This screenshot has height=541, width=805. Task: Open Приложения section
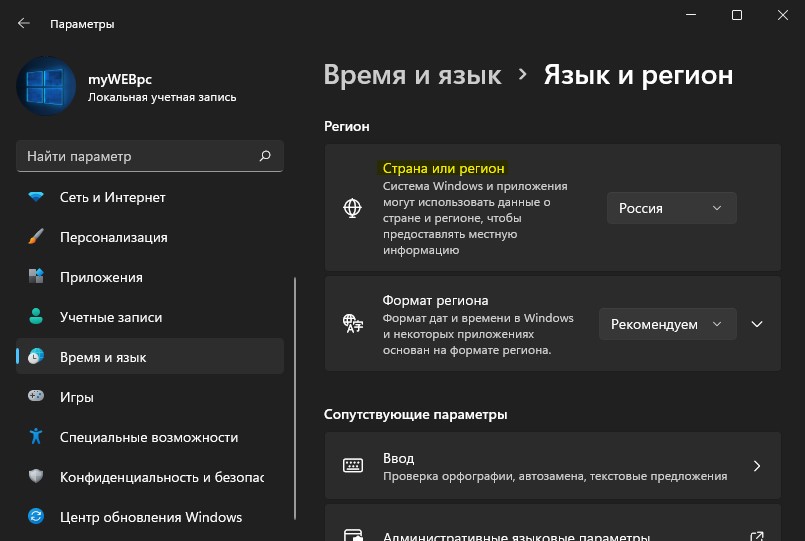point(150,277)
